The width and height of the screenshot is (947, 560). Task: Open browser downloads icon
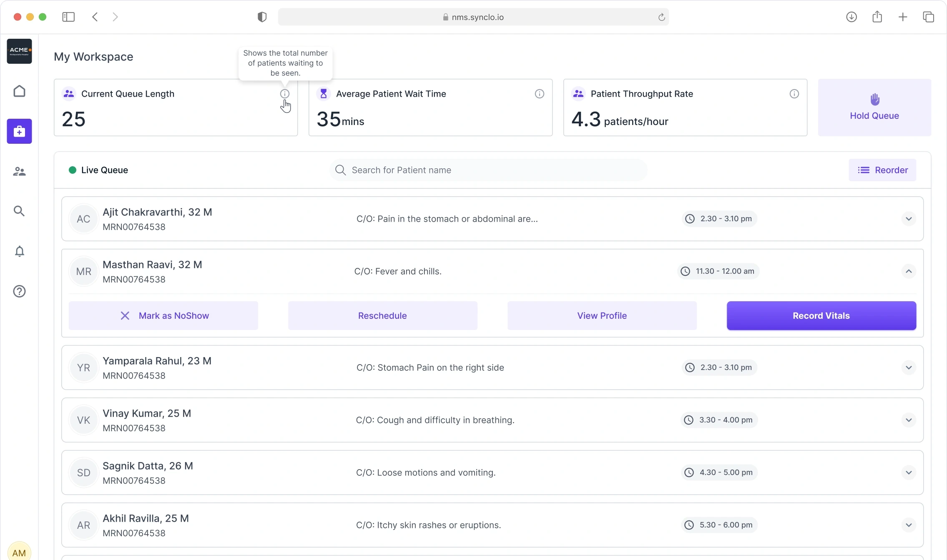click(852, 17)
